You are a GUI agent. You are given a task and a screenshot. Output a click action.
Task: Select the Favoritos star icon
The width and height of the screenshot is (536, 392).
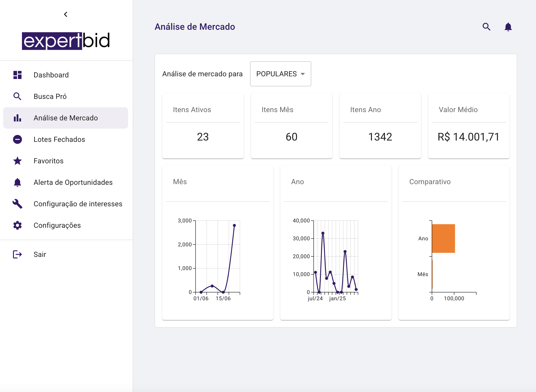17,161
